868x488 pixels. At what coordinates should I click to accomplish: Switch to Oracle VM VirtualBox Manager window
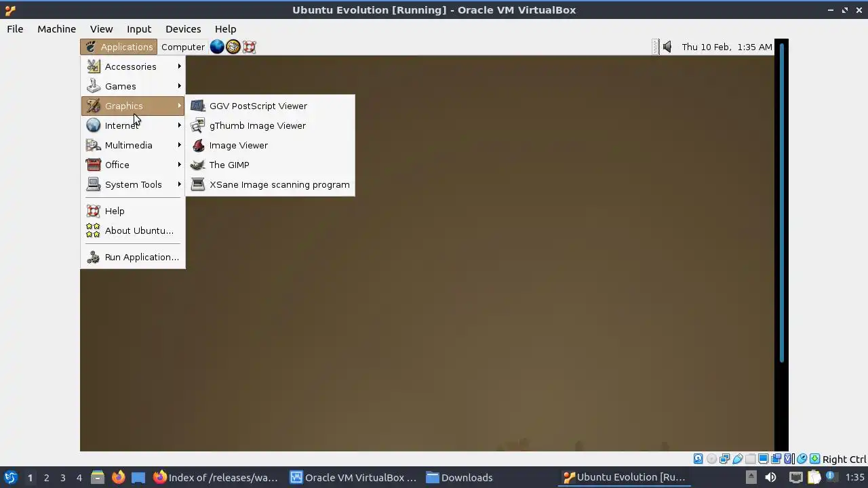point(353,477)
